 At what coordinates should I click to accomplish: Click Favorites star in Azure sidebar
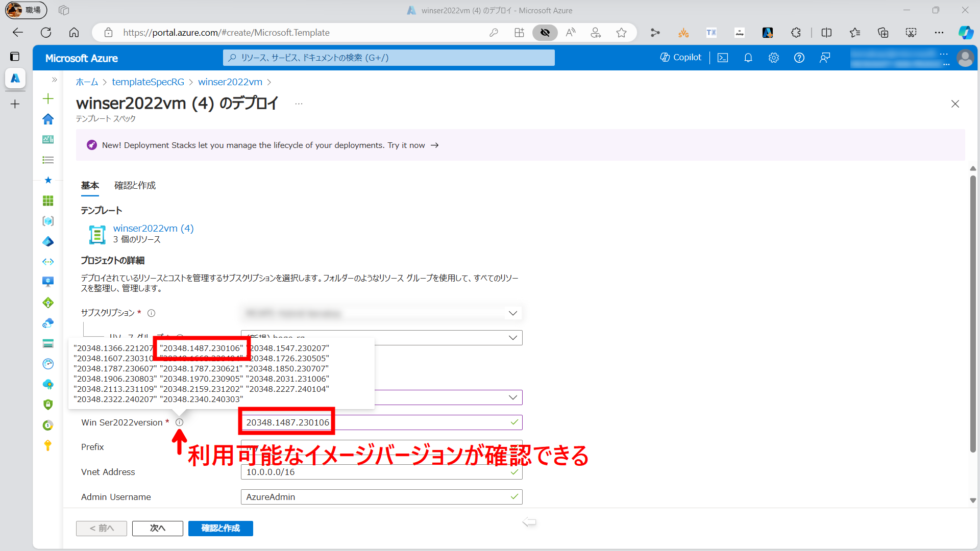[x=48, y=180]
